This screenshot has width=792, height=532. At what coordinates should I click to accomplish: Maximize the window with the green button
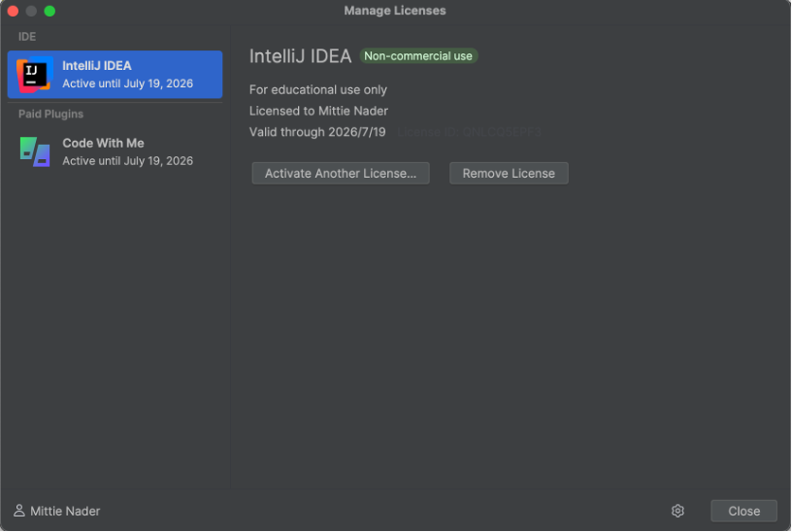[49, 11]
